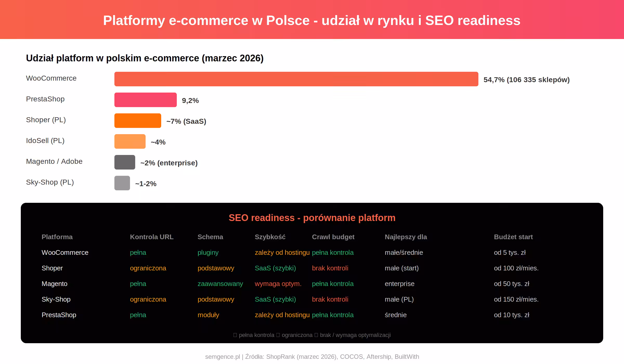Click the 'moduły' Schema cell
The height and width of the screenshot is (364, 624).
tap(208, 315)
